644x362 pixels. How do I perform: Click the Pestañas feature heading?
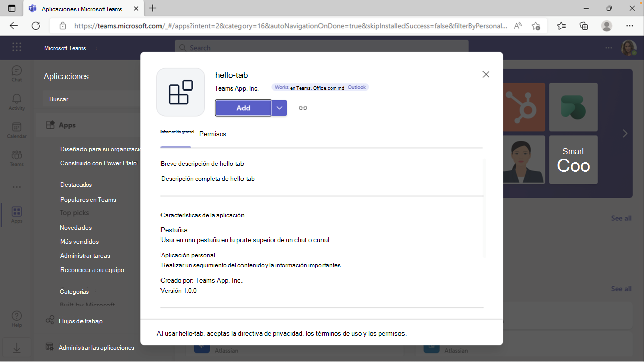point(174,230)
